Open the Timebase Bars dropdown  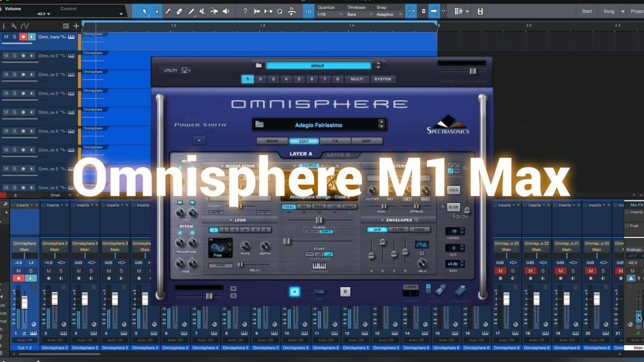pyautogui.click(x=360, y=14)
